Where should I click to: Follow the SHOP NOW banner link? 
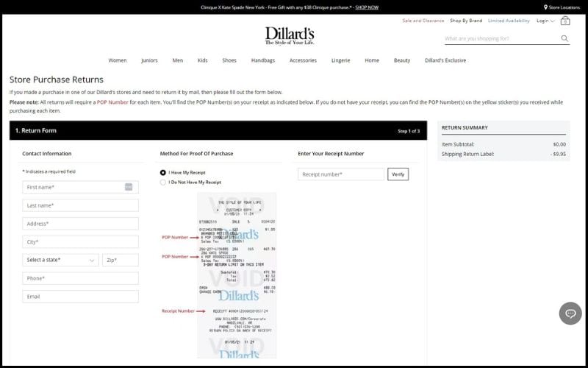(367, 7)
